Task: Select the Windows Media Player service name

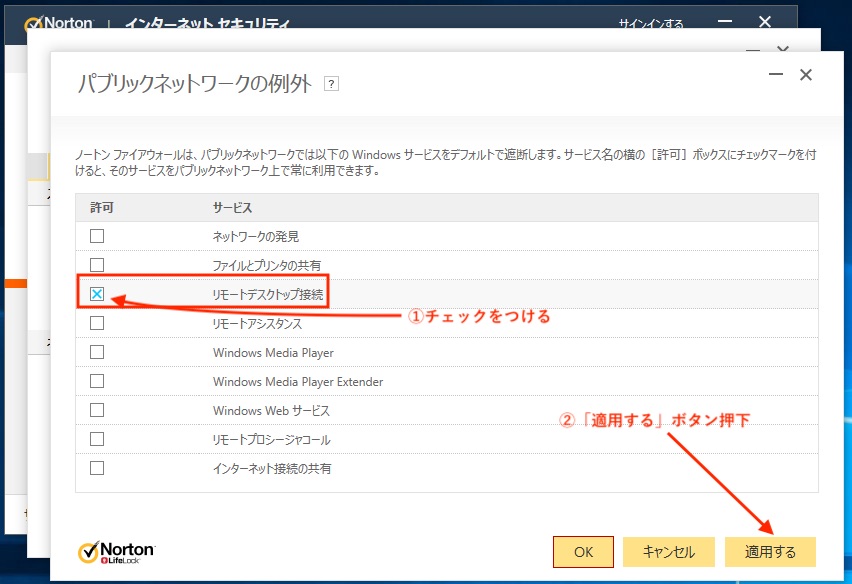Action: (x=273, y=353)
